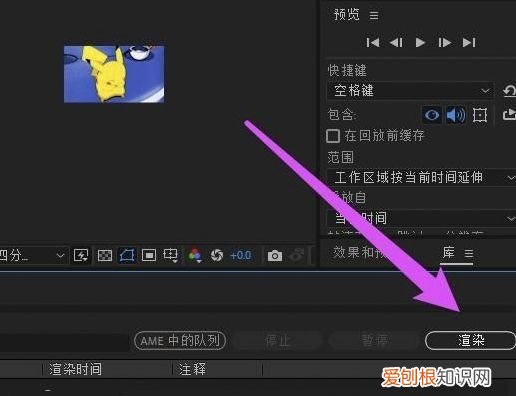Click the Pikachu composition preview image

tap(114, 74)
